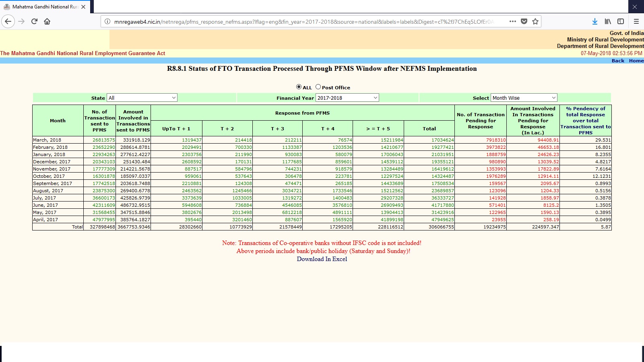Click the Pocket save icon
The height and width of the screenshot is (362, 644).
(x=524, y=21)
